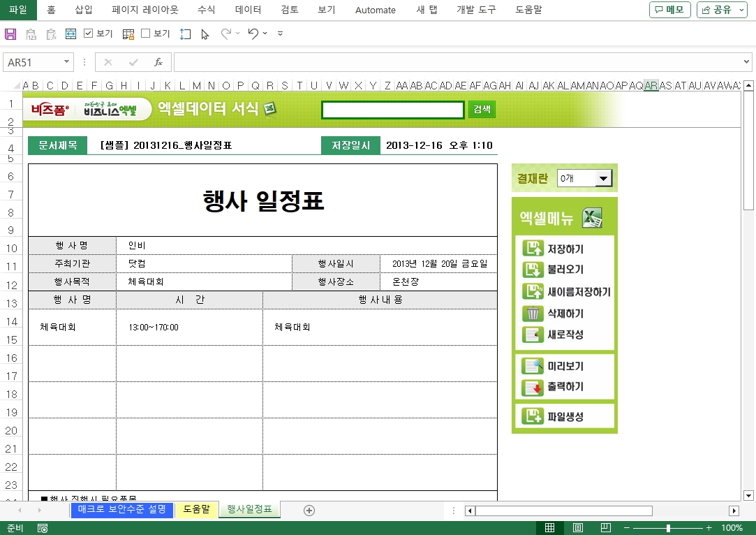This screenshot has width=756, height=535.
Task: Switch to the 도움말 sheet tab
Action: (196, 510)
